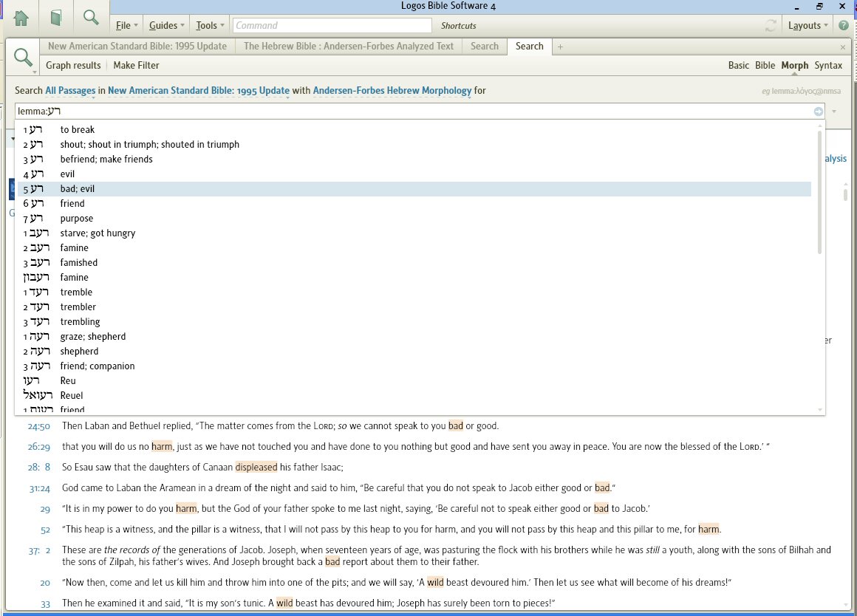Open verse reference 28: 8
The height and width of the screenshot is (616, 857).
pos(39,468)
